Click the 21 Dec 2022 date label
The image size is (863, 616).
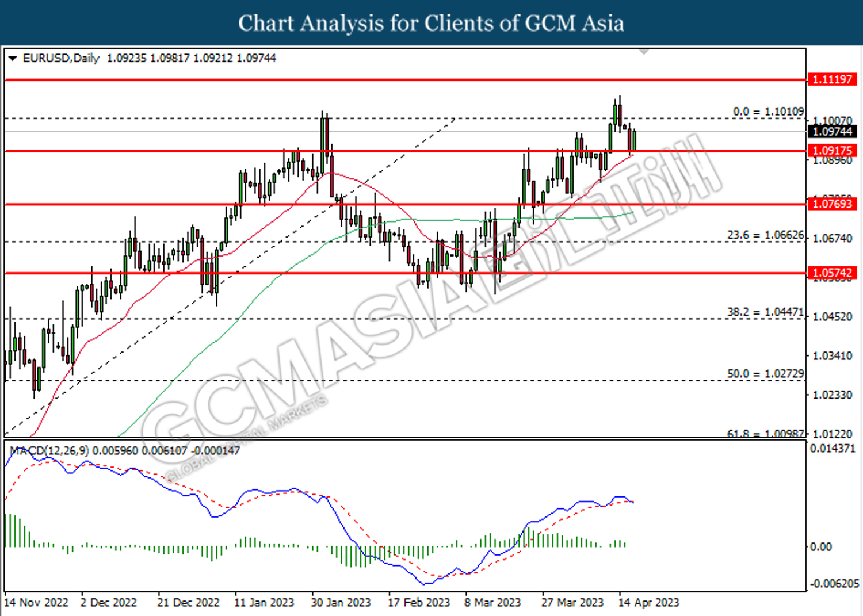[188, 602]
